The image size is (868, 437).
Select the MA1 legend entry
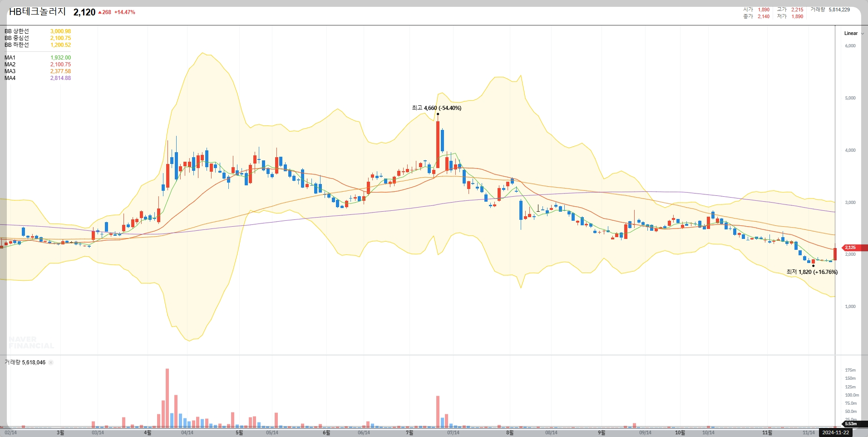[10, 58]
